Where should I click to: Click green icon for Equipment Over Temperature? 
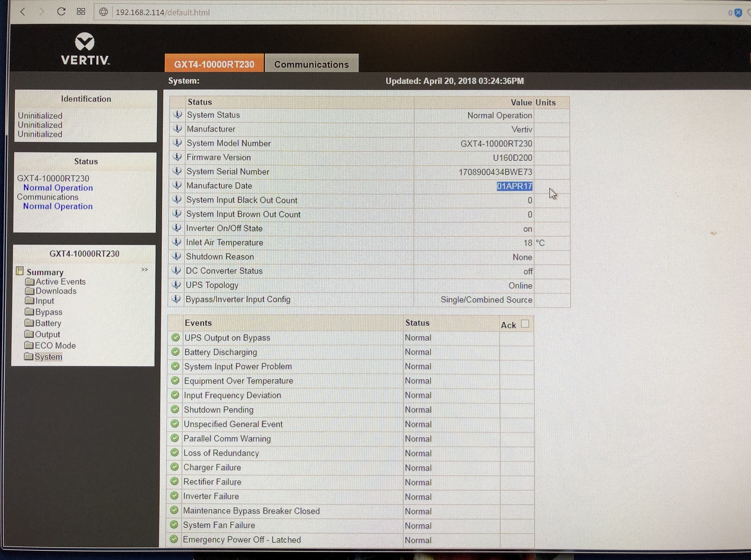click(175, 380)
